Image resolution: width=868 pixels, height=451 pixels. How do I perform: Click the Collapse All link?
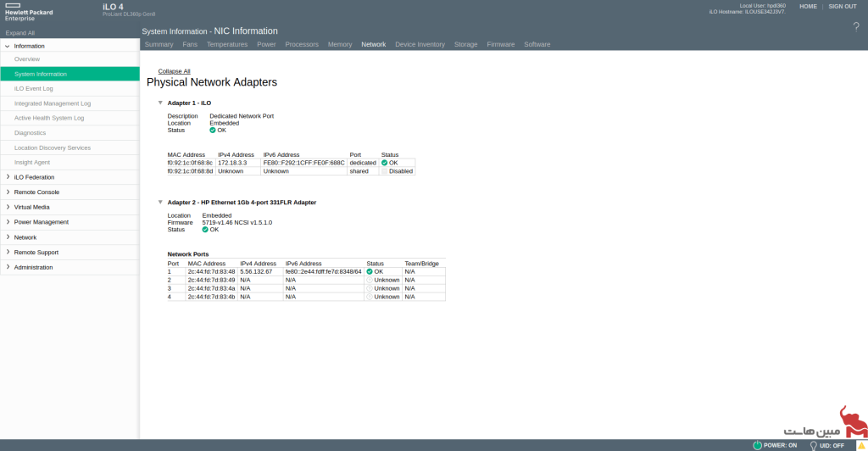pyautogui.click(x=174, y=71)
